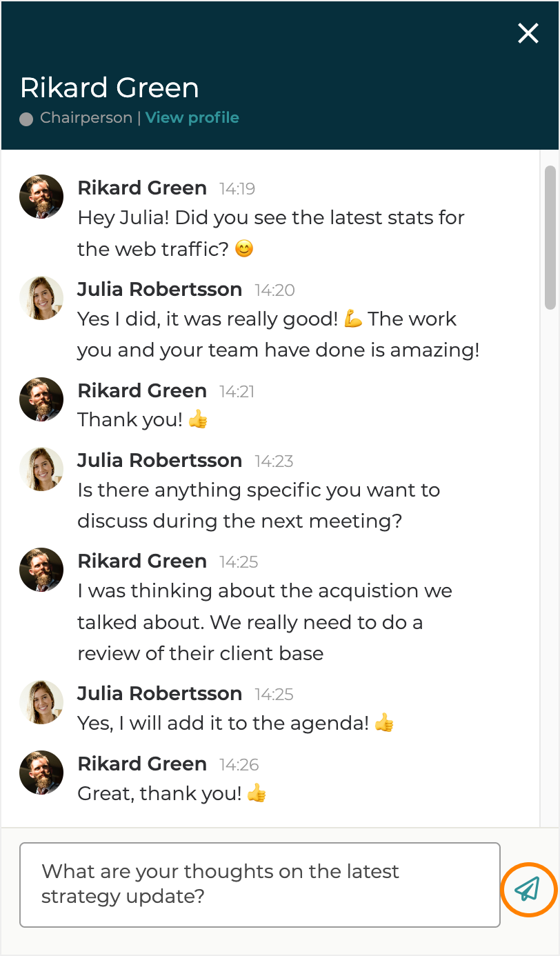Click Rikard's avatar on the 14:26 message
This screenshot has height=956, width=560.
[x=41, y=773]
